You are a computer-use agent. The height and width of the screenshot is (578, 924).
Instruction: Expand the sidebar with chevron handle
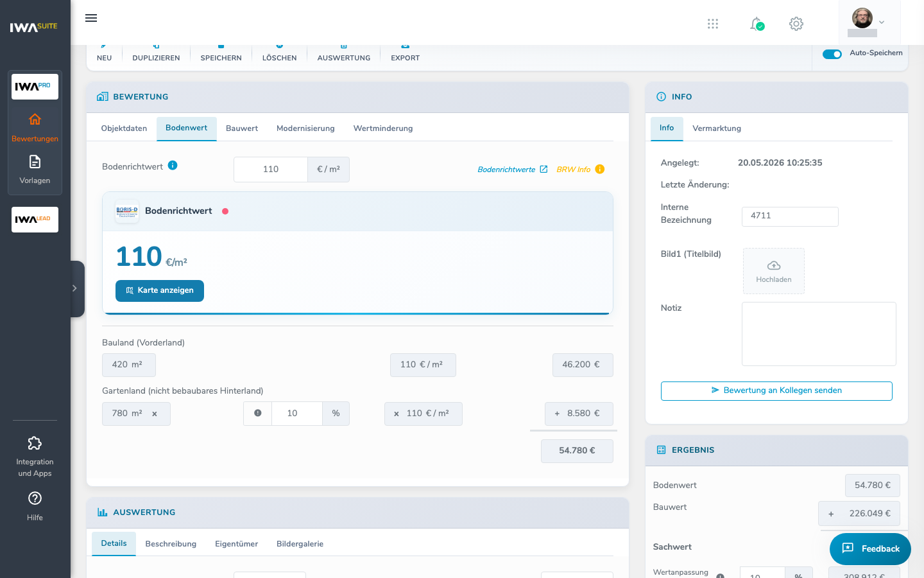pos(76,288)
